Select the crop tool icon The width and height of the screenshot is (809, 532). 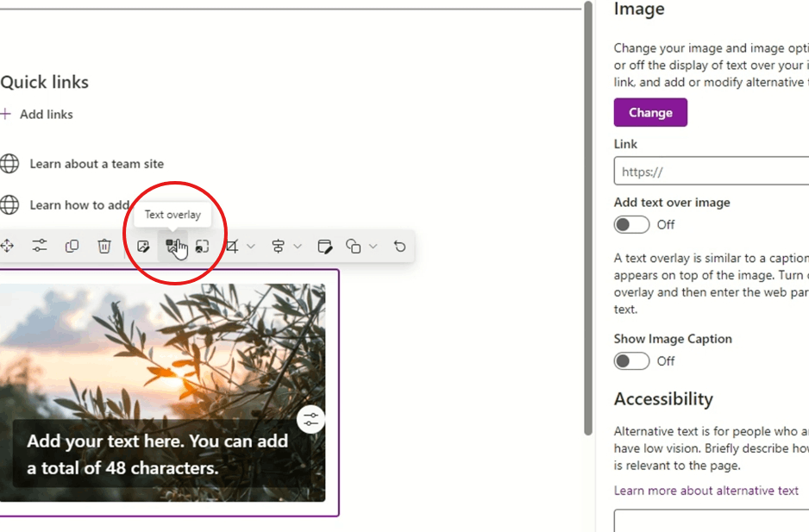click(x=232, y=246)
